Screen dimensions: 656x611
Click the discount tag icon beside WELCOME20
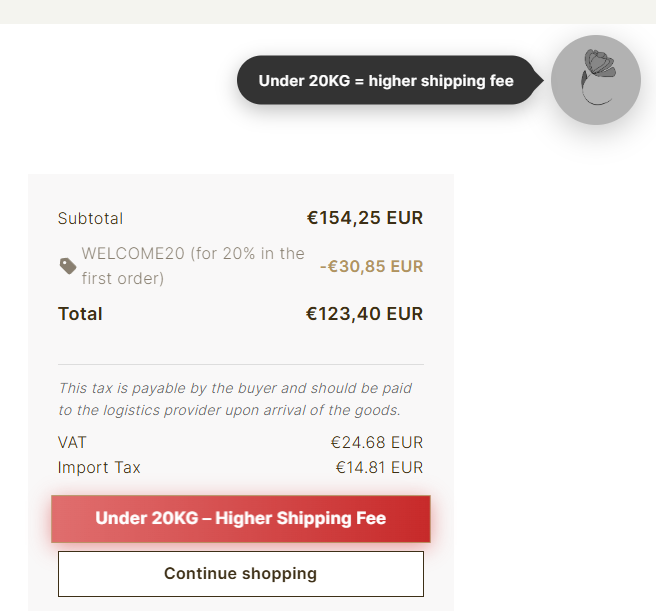[x=68, y=266]
